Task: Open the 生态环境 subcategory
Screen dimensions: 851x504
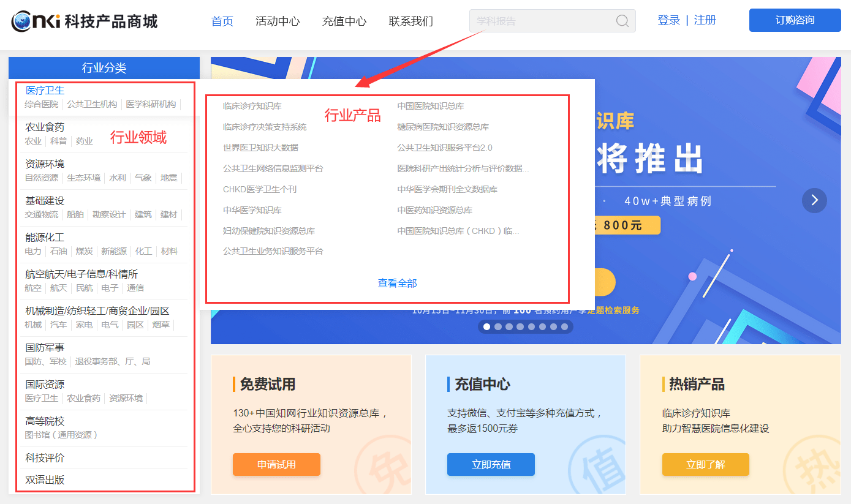Action: pos(83,178)
